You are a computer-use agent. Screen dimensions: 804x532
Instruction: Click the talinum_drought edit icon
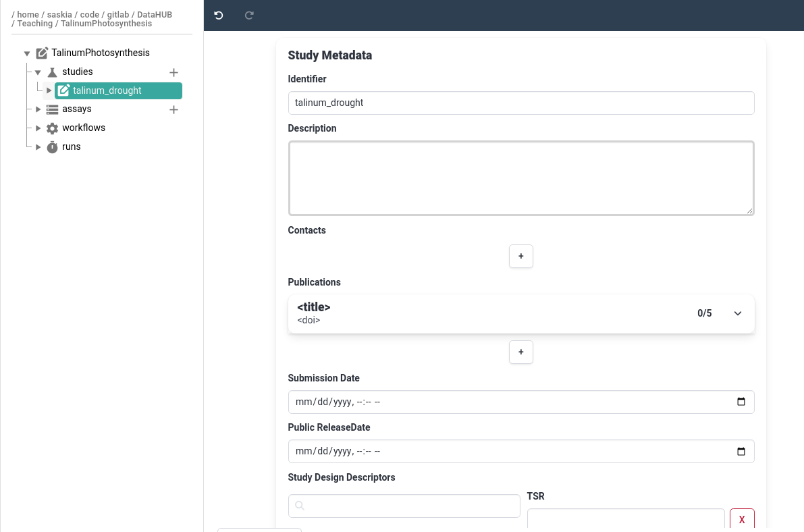tap(63, 90)
